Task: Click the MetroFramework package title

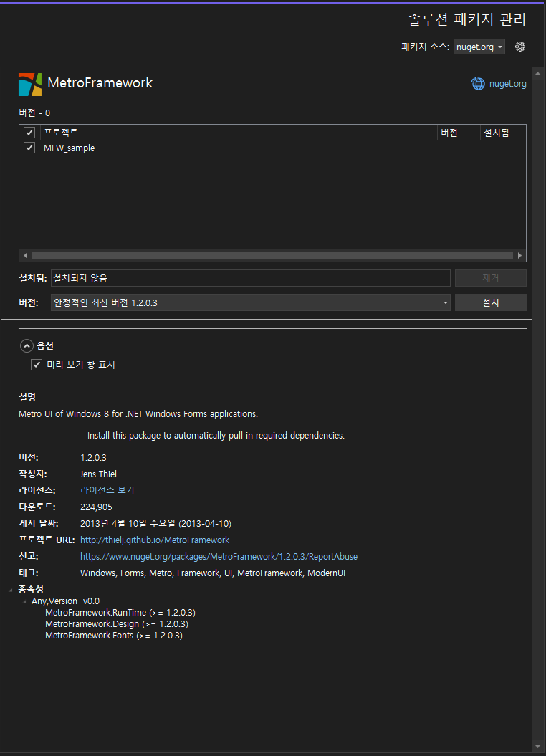Action: pyautogui.click(x=100, y=83)
